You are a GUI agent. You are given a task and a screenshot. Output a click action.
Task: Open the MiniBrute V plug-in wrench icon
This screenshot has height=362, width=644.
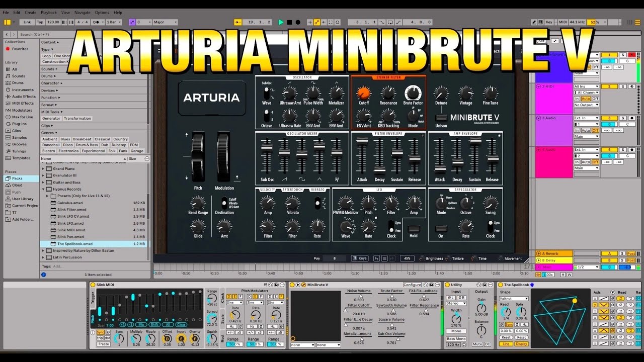304,285
